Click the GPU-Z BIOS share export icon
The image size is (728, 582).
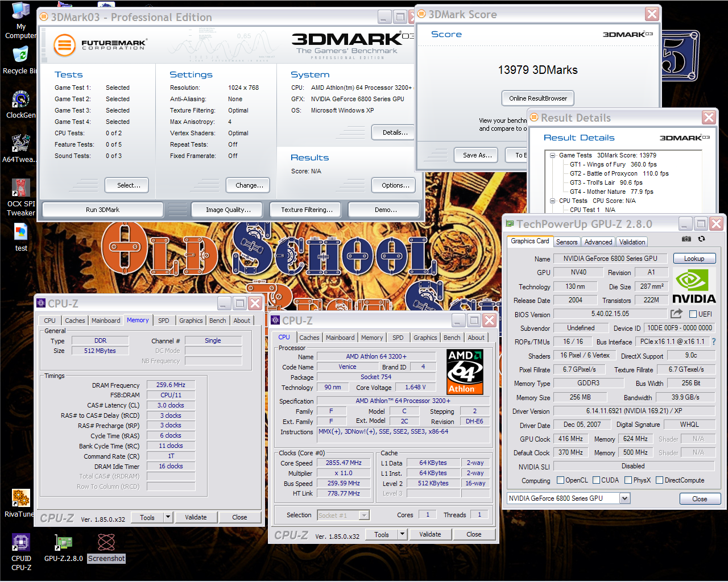coord(676,314)
